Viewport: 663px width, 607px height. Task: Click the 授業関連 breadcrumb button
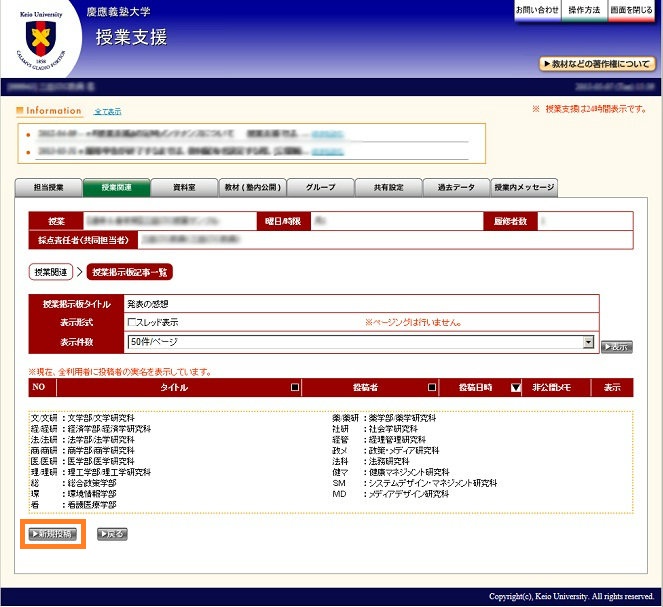[x=50, y=271]
